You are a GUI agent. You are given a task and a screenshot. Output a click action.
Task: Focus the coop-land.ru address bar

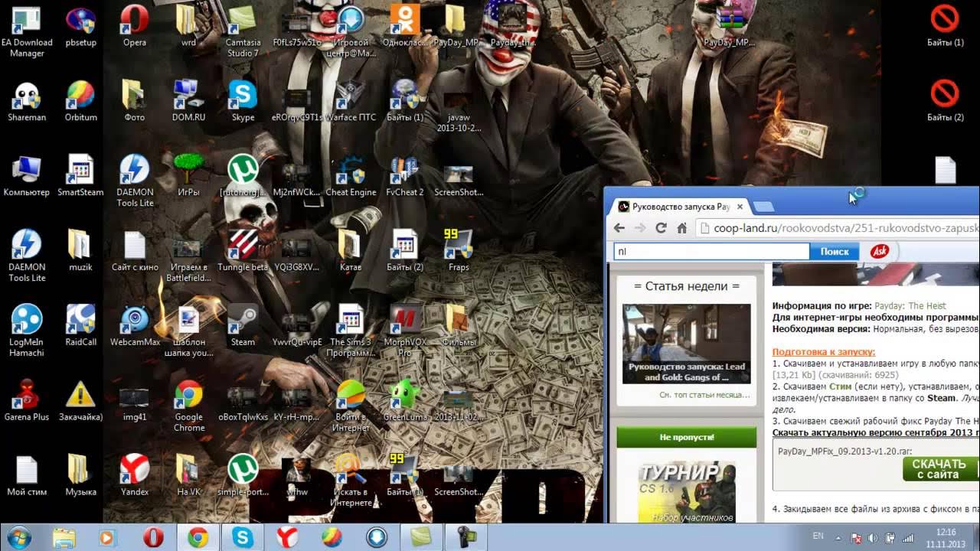838,228
